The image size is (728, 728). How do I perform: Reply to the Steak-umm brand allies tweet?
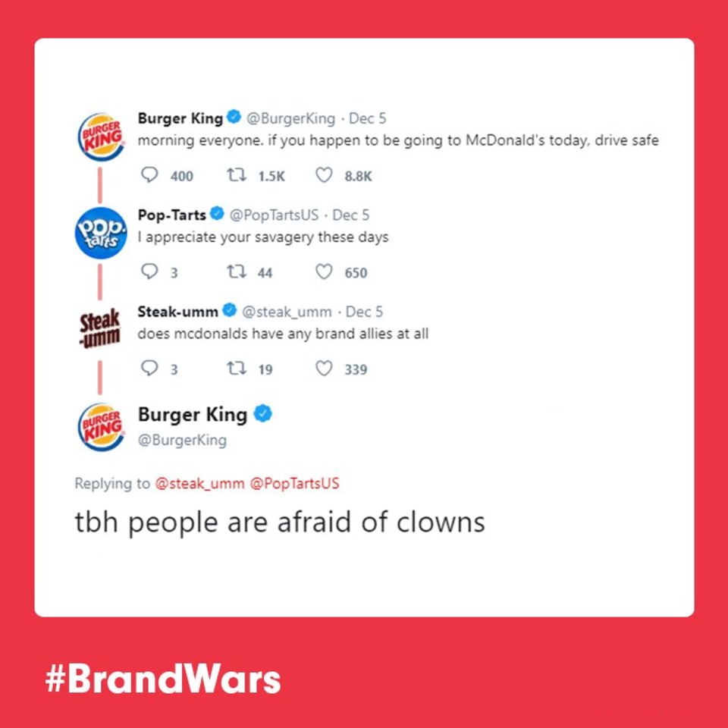pos(149,369)
